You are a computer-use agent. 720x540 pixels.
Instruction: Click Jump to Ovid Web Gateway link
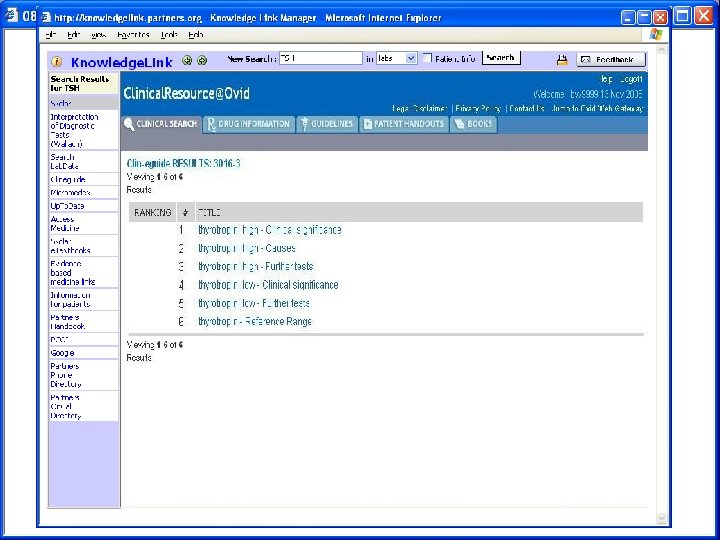597,109
